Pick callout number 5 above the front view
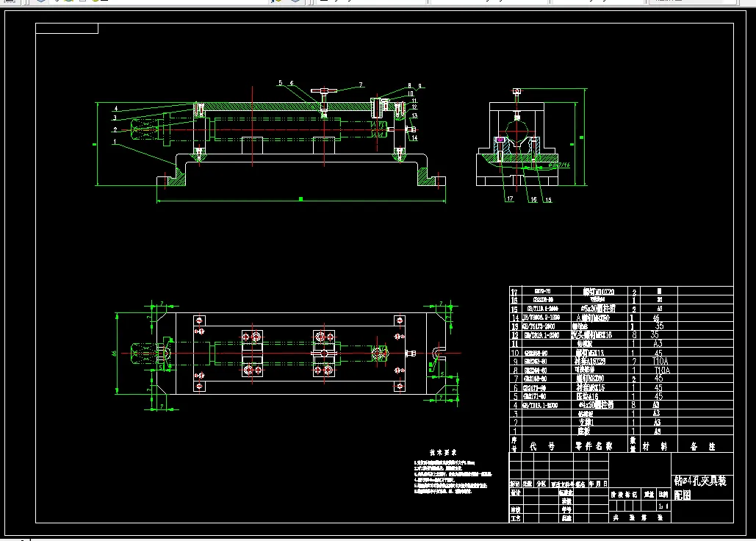The image size is (756, 541). coord(280,83)
